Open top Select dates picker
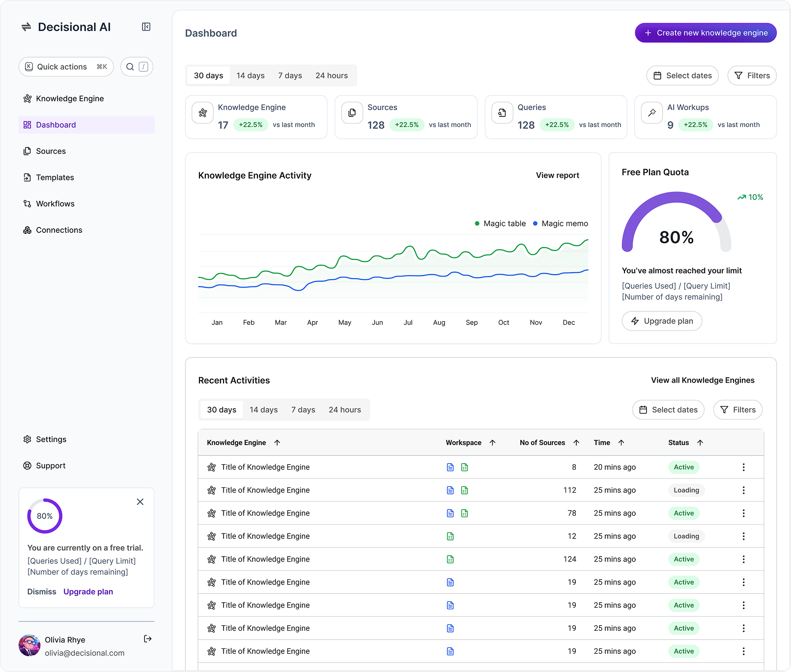Viewport: 791px width, 672px height. [682, 76]
